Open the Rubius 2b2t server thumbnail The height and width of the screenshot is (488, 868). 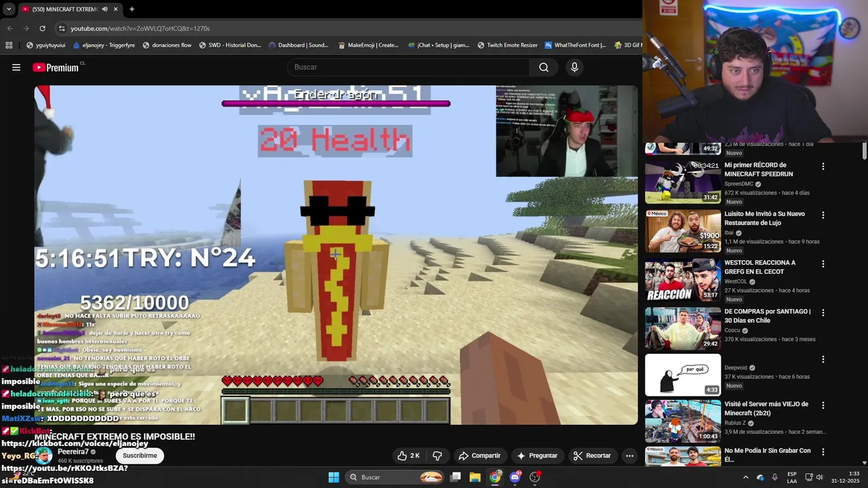pyautogui.click(x=683, y=421)
